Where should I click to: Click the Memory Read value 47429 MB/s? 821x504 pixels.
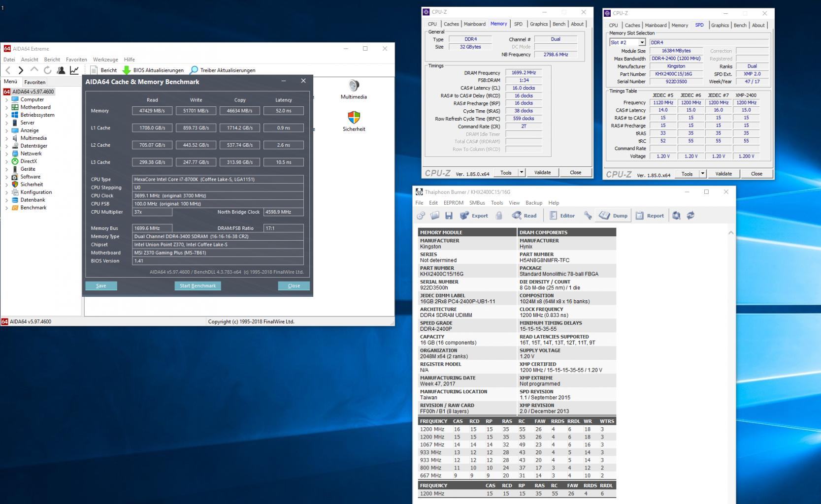pyautogui.click(x=152, y=111)
